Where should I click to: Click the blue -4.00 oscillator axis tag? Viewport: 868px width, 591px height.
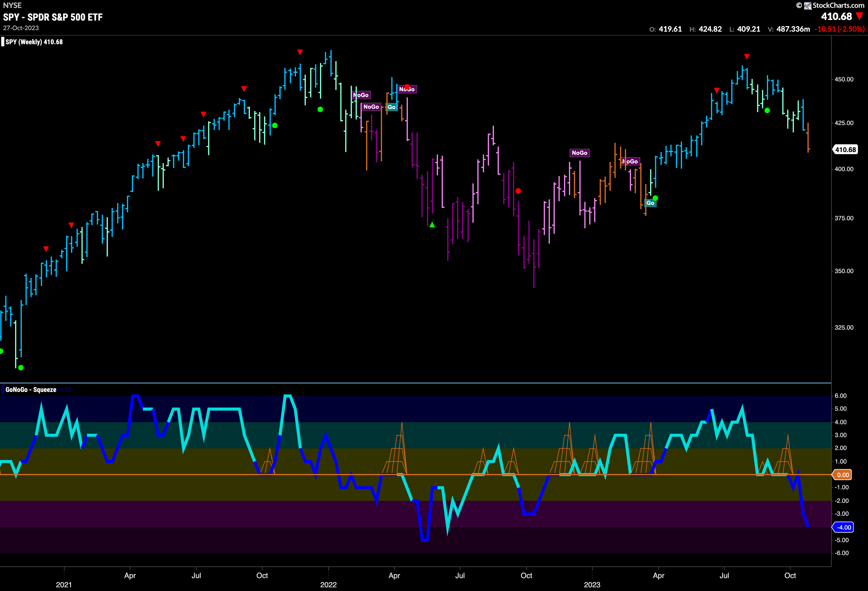(843, 527)
